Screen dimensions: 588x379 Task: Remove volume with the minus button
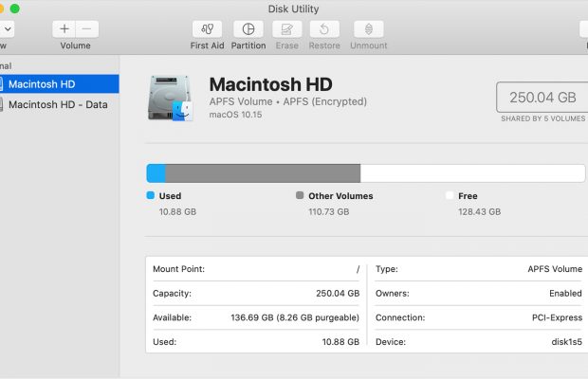pos(86,29)
